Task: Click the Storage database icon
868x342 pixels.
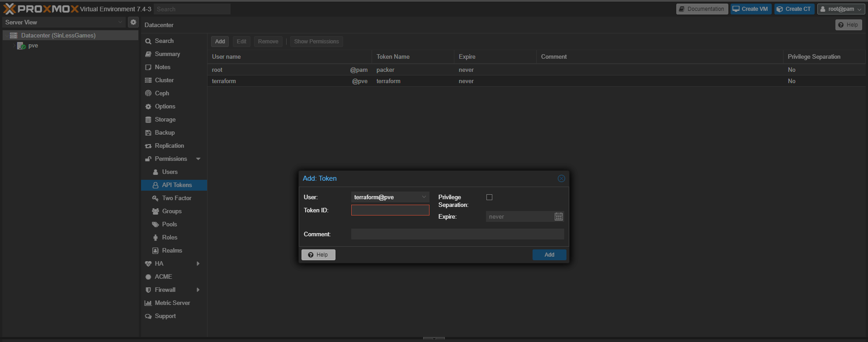Action: pos(148,120)
